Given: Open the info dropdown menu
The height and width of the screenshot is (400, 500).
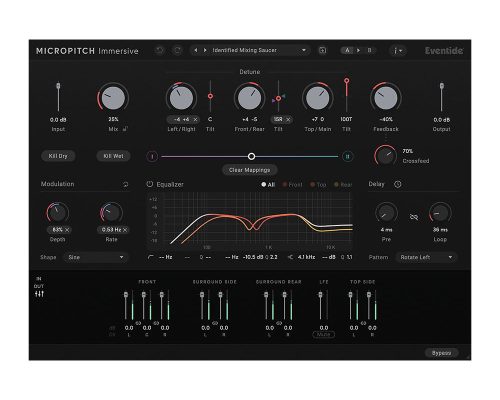Looking at the screenshot, I should tap(398, 51).
